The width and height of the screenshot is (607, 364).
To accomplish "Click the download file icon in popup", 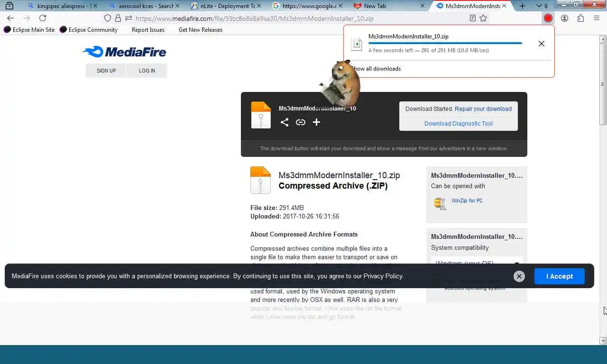I will (356, 44).
